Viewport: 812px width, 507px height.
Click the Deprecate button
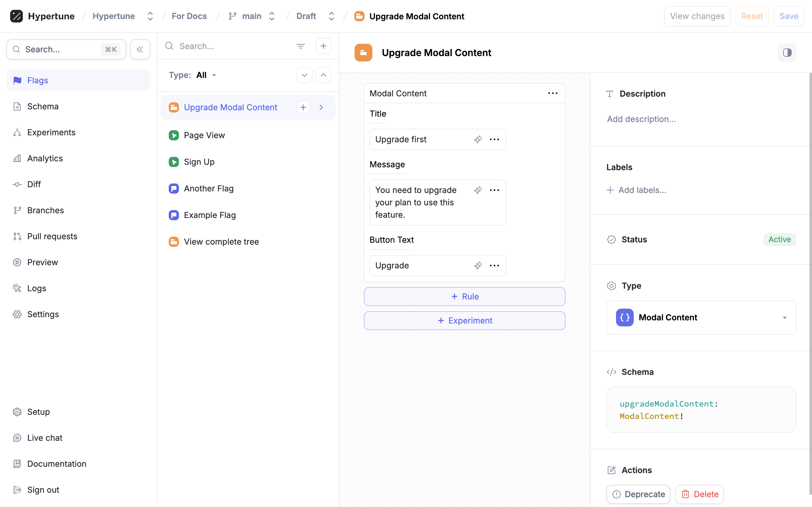pos(638,494)
